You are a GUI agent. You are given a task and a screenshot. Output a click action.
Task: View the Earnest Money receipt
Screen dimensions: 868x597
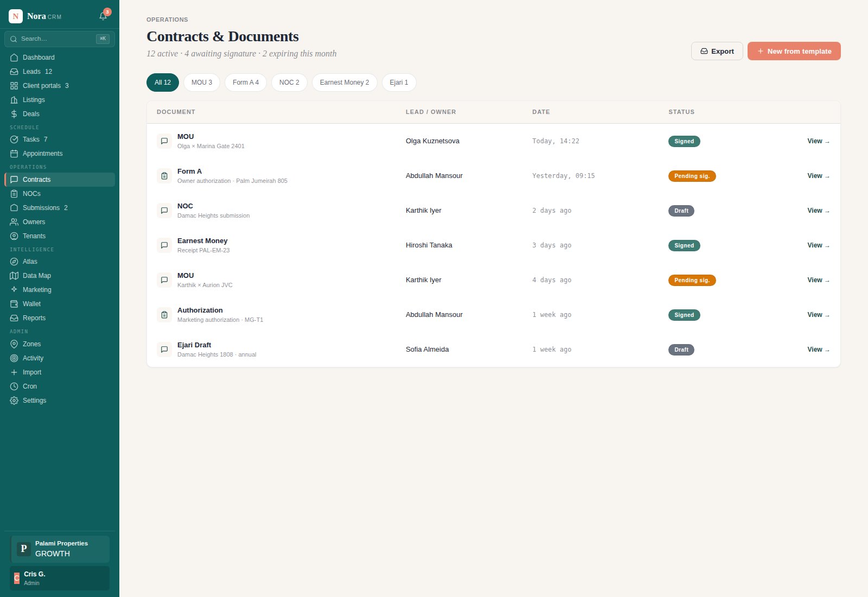pos(818,245)
